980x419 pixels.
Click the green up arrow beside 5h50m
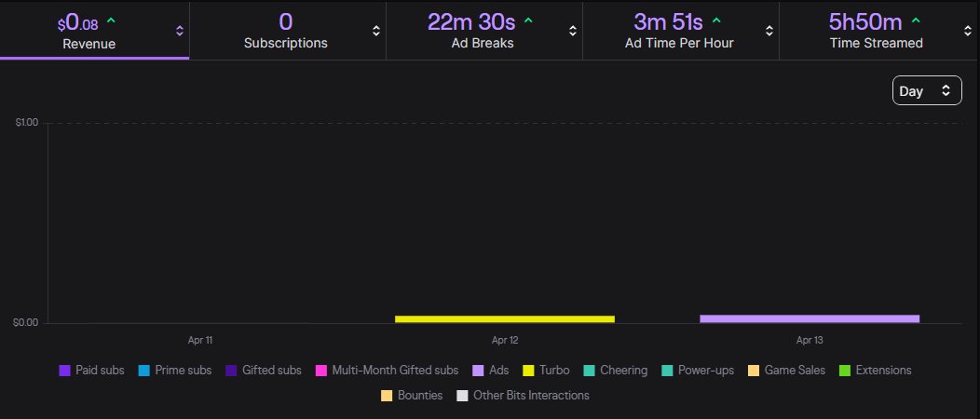pyautogui.click(x=916, y=20)
